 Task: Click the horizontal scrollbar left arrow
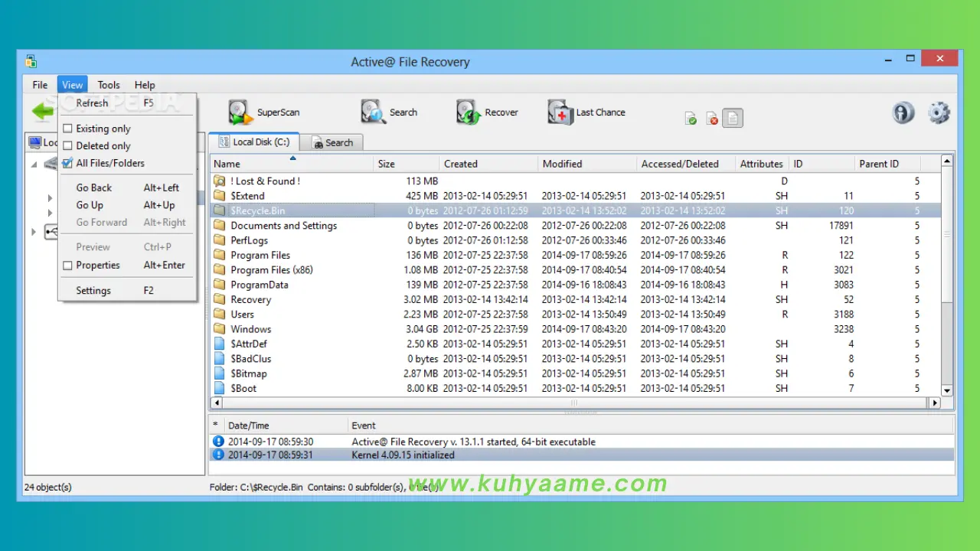pyautogui.click(x=217, y=403)
